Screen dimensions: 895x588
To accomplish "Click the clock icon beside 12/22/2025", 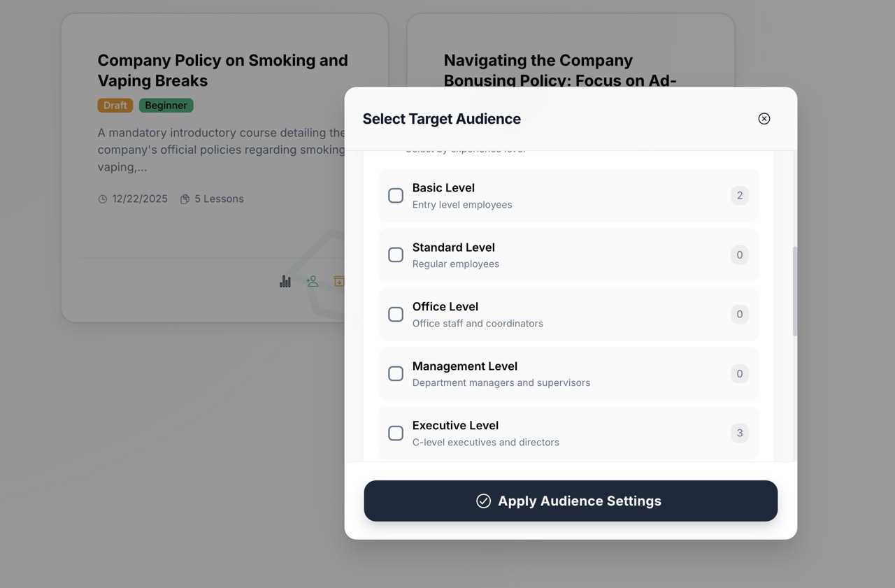I will 103,199.
